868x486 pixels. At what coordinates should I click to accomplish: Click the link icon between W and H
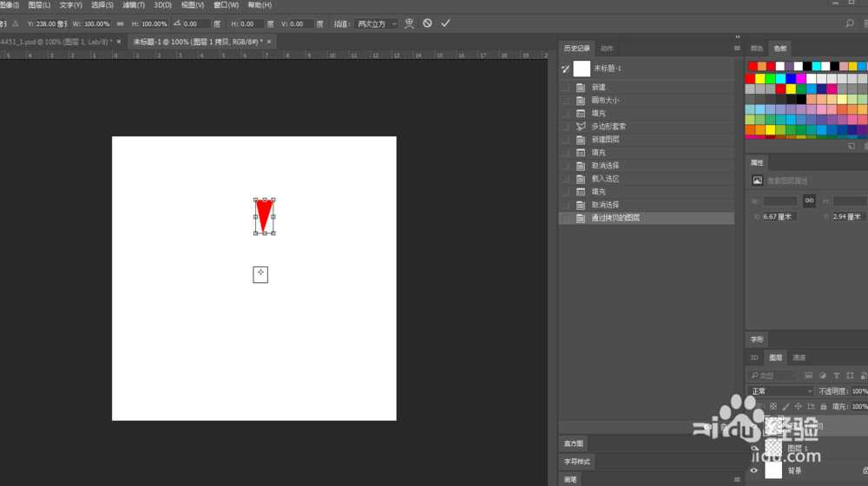[x=120, y=23]
